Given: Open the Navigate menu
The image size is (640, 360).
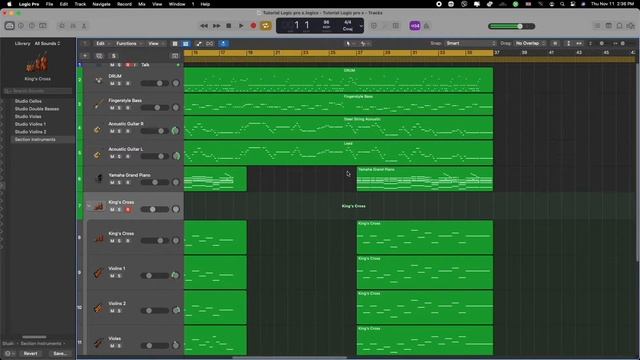Looking at the screenshot, I should coord(101,4).
